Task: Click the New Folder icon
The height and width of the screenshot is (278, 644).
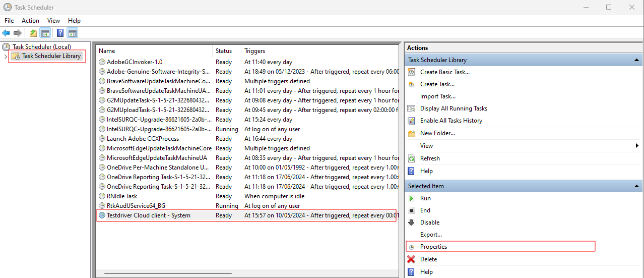Action: point(412,133)
